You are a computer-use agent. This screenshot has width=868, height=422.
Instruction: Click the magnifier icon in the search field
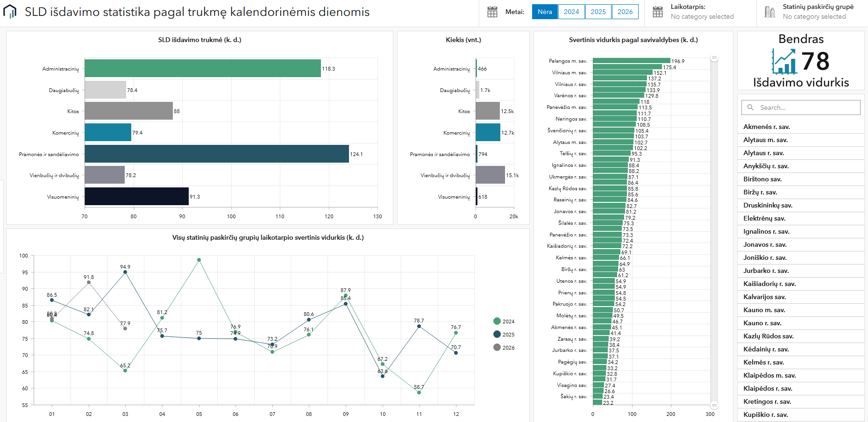pyautogui.click(x=750, y=107)
